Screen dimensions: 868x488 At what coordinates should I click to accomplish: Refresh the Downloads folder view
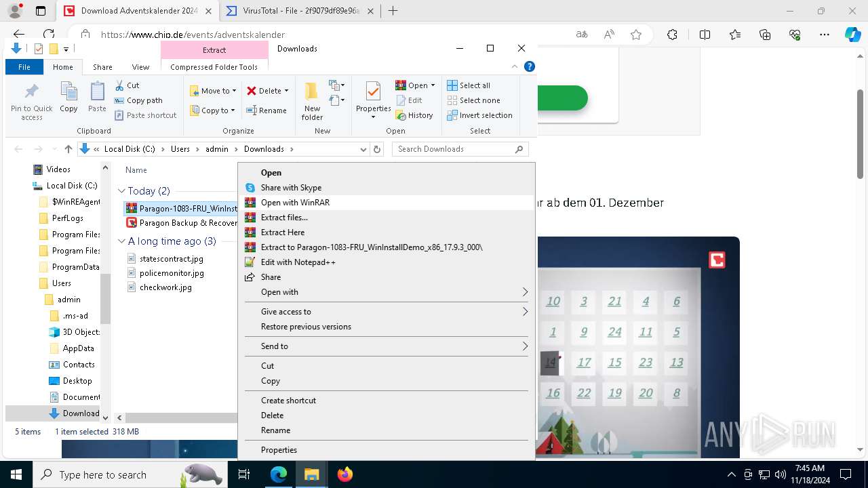[x=378, y=149]
